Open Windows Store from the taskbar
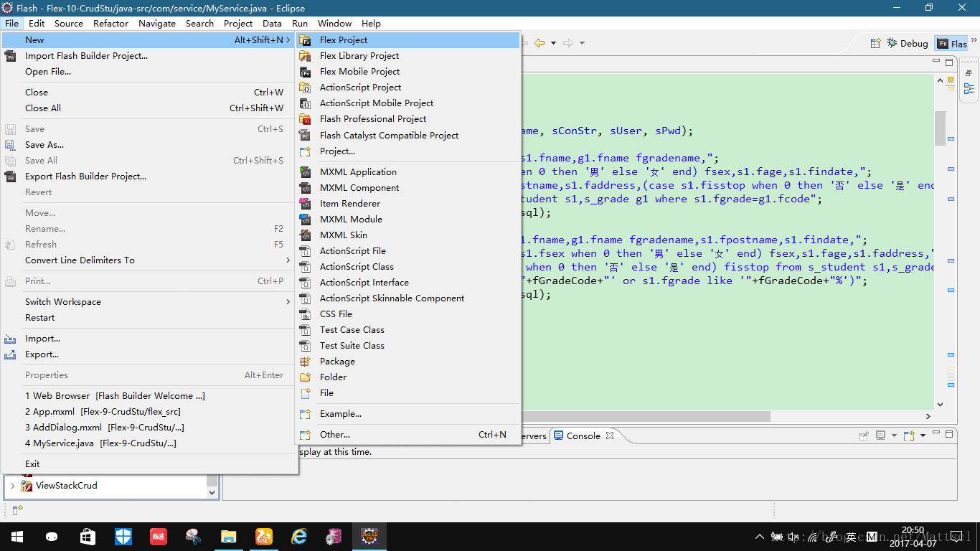This screenshot has width=980, height=551. [x=88, y=537]
